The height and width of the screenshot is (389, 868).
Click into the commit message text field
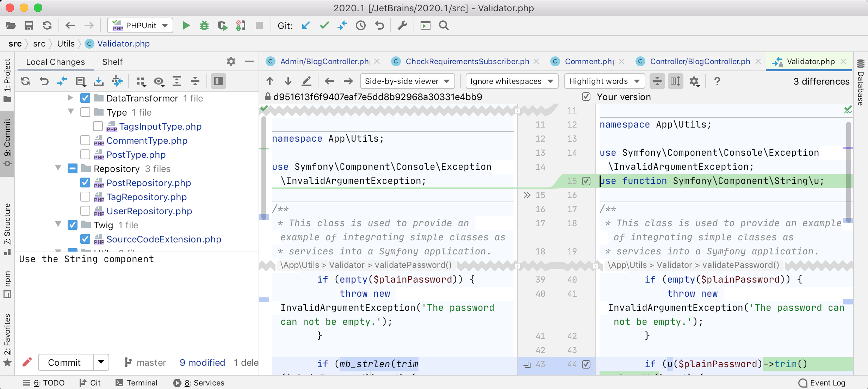(x=137, y=301)
